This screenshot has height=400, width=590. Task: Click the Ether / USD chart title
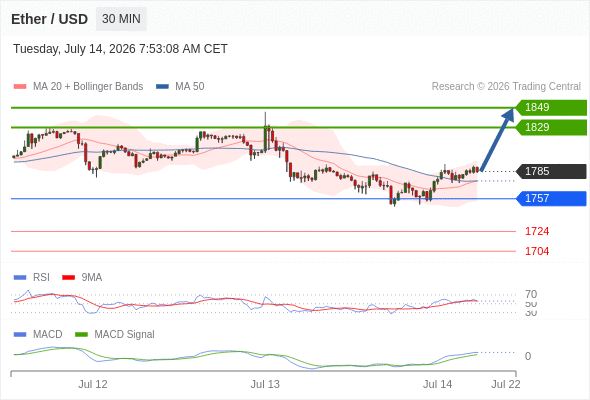coord(49,19)
